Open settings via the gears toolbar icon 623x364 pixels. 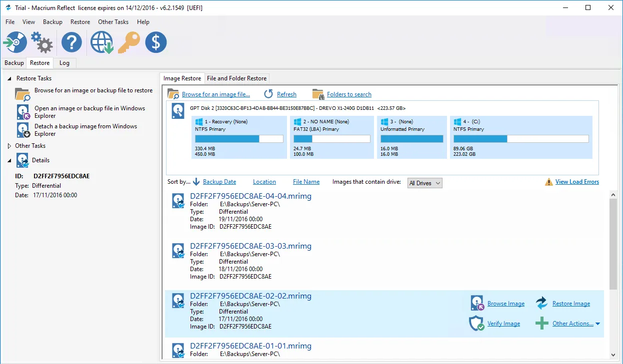pos(42,42)
